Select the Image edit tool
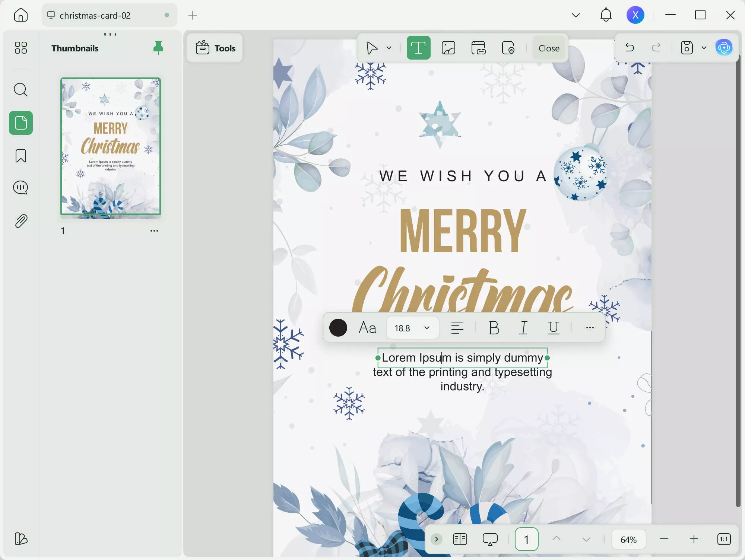Screen dimensions: 745x560 (448, 48)
